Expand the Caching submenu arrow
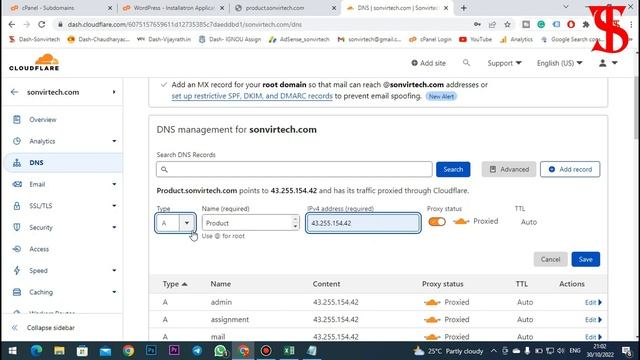The height and width of the screenshot is (360, 640). point(114,292)
